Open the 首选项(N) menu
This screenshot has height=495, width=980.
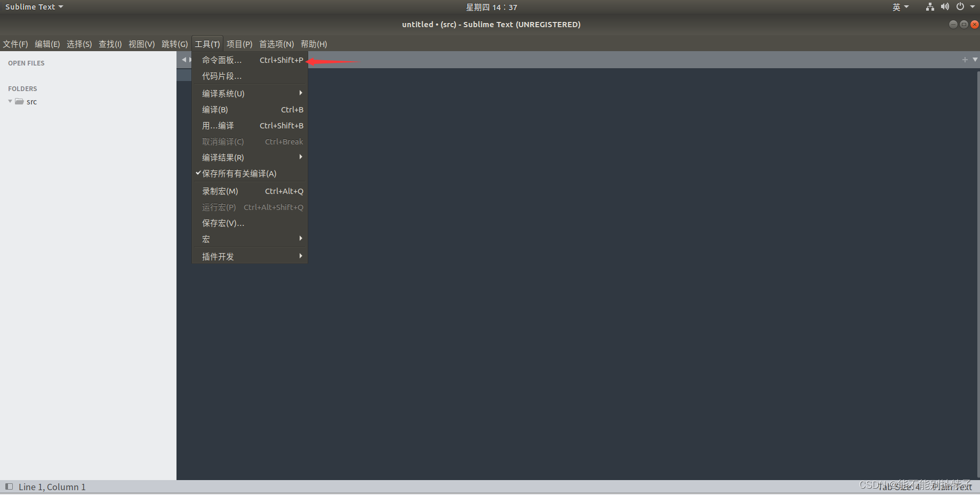coord(276,44)
